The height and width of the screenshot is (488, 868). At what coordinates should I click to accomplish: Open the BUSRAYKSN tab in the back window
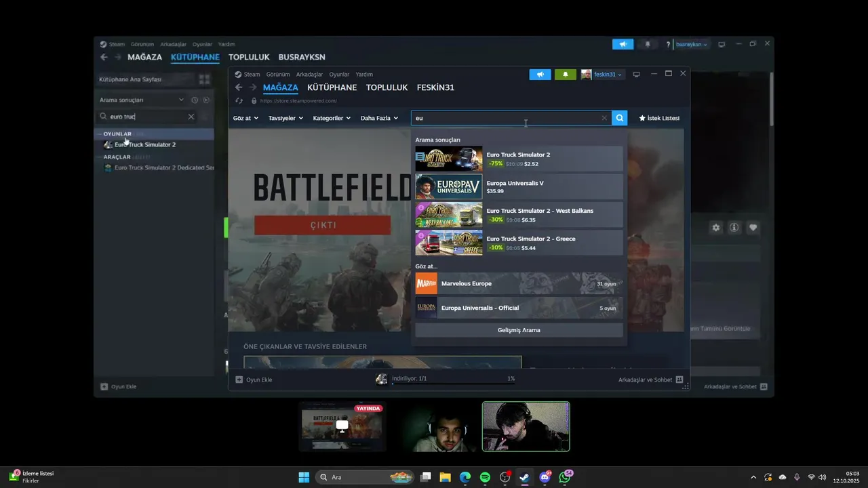point(302,58)
